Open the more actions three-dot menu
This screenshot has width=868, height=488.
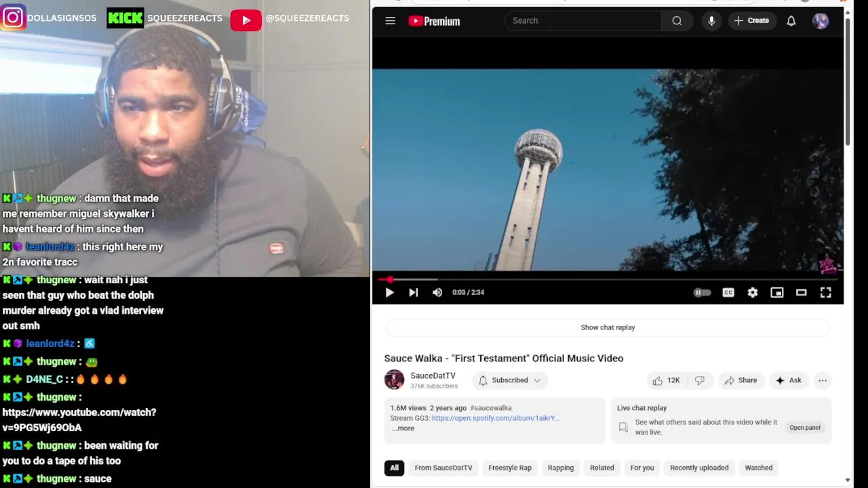pos(823,381)
